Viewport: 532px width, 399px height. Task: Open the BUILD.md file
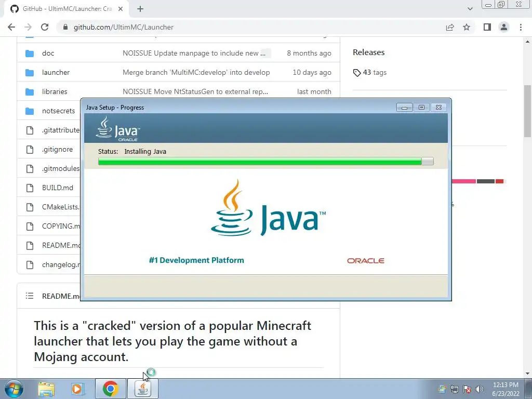[58, 188]
